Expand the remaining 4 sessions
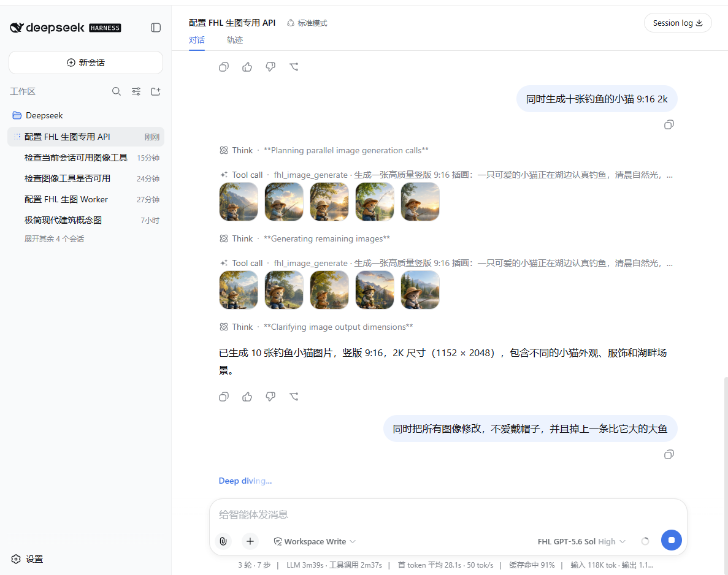Screen dimensions: 728x575 point(54,239)
